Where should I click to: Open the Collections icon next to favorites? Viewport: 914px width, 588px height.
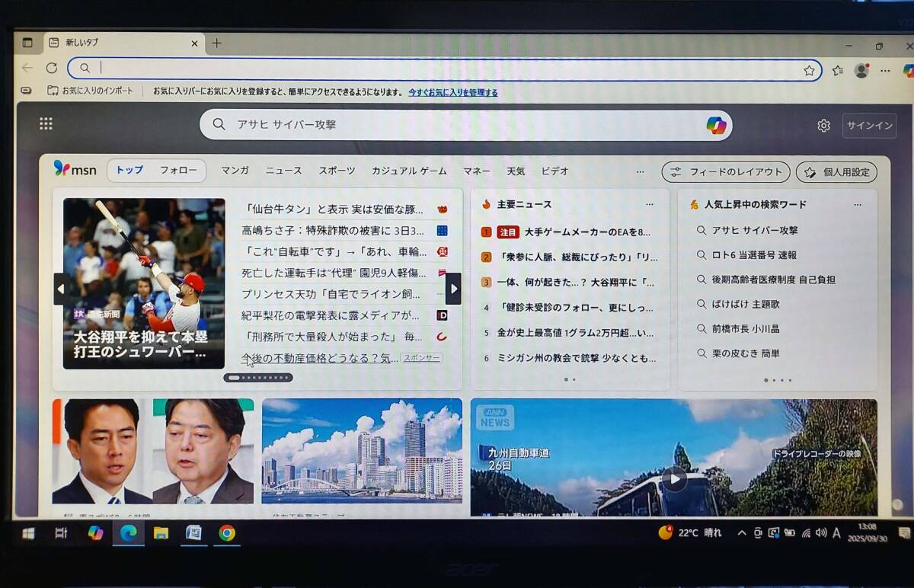point(837,69)
